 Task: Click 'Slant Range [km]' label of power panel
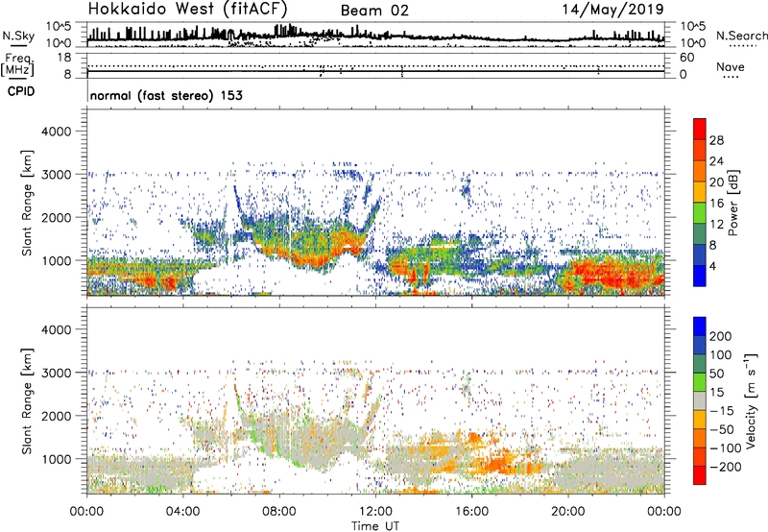pyautogui.click(x=27, y=203)
